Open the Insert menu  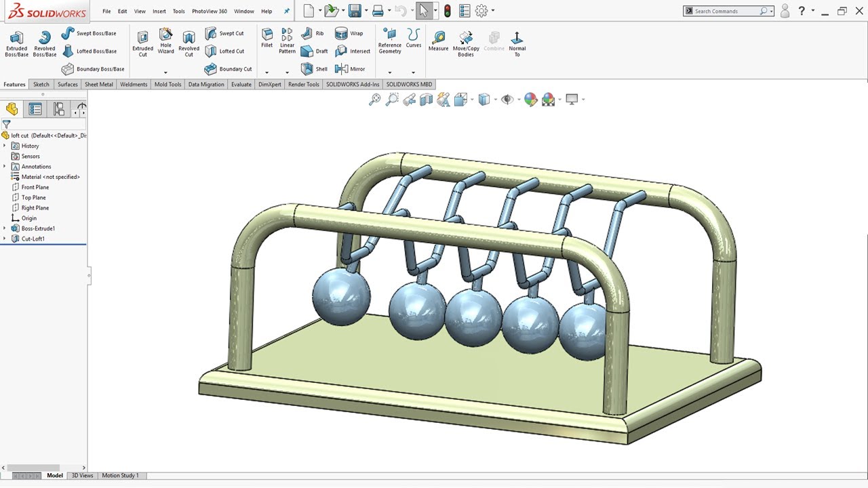point(159,12)
